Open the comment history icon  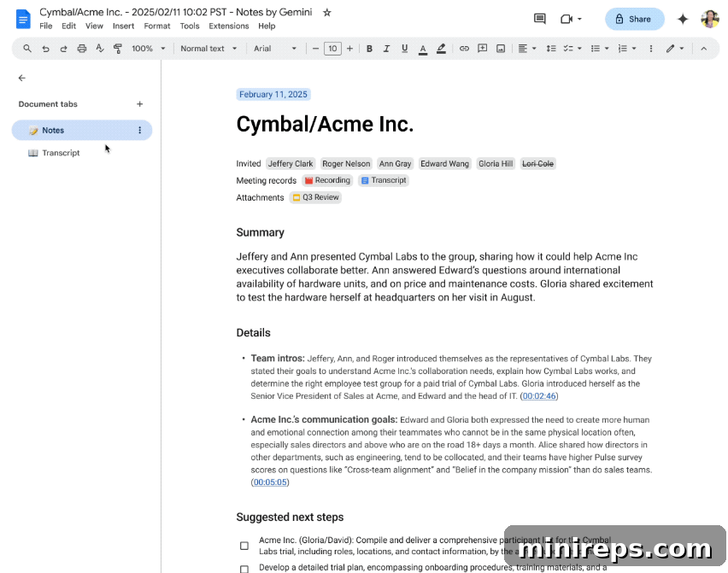click(539, 19)
